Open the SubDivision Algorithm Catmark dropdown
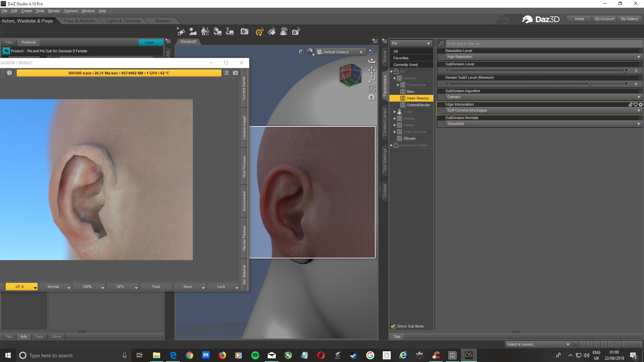 click(x=540, y=97)
